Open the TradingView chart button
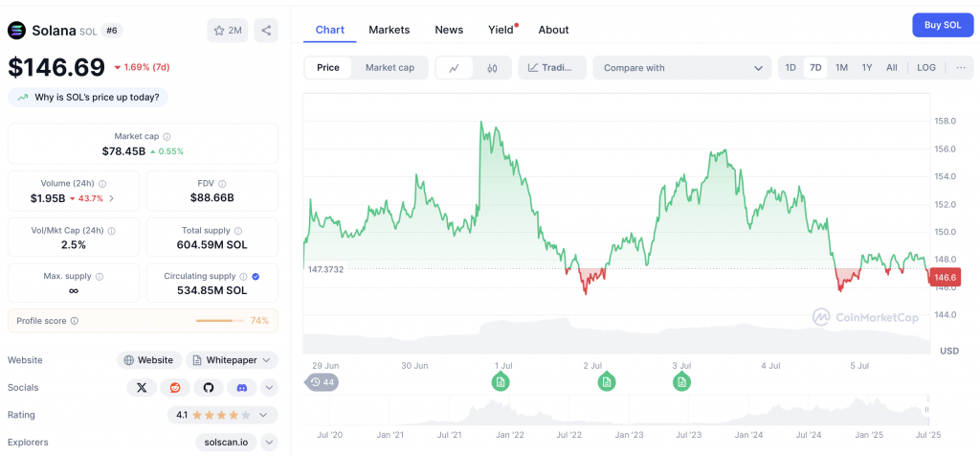Screen dimensions: 980x456 (x=552, y=68)
